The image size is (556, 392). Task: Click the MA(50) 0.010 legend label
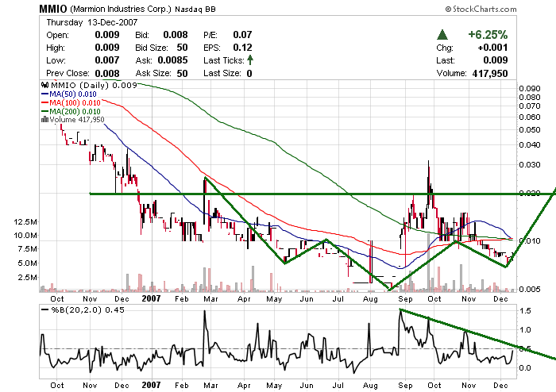tap(73, 94)
